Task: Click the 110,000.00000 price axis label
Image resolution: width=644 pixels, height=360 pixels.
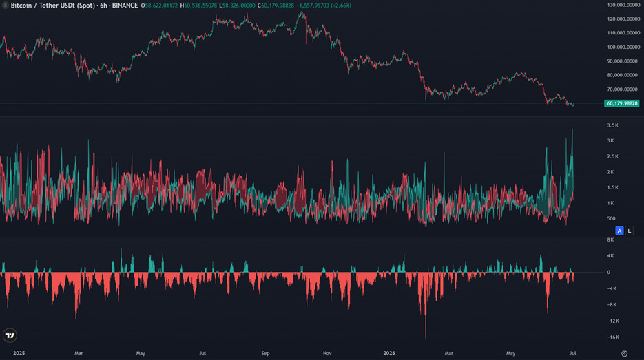Action: 623,33
